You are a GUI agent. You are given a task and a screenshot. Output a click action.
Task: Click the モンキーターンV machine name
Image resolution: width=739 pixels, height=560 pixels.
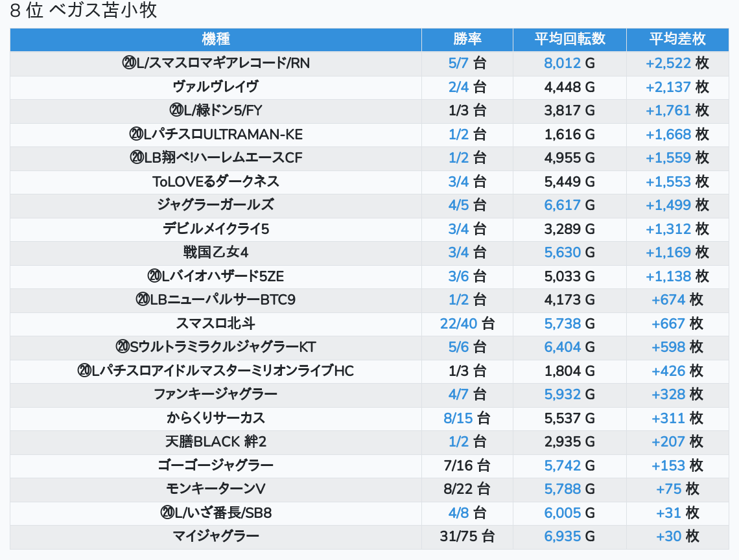(x=216, y=489)
